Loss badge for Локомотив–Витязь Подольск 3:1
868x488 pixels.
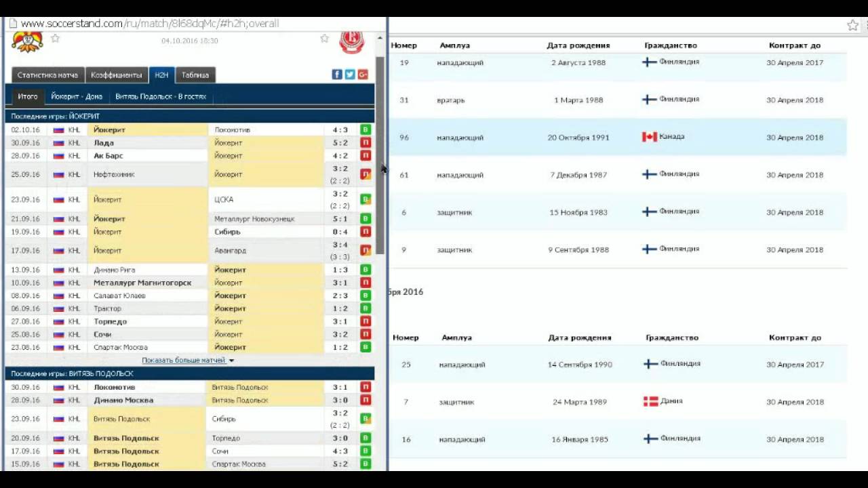coord(366,387)
